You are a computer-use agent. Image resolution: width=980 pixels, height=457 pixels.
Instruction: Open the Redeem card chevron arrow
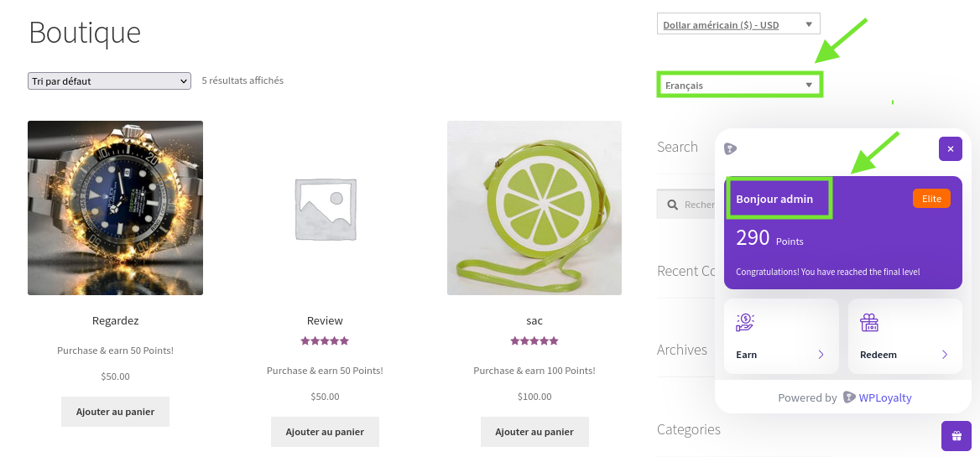[x=945, y=355]
